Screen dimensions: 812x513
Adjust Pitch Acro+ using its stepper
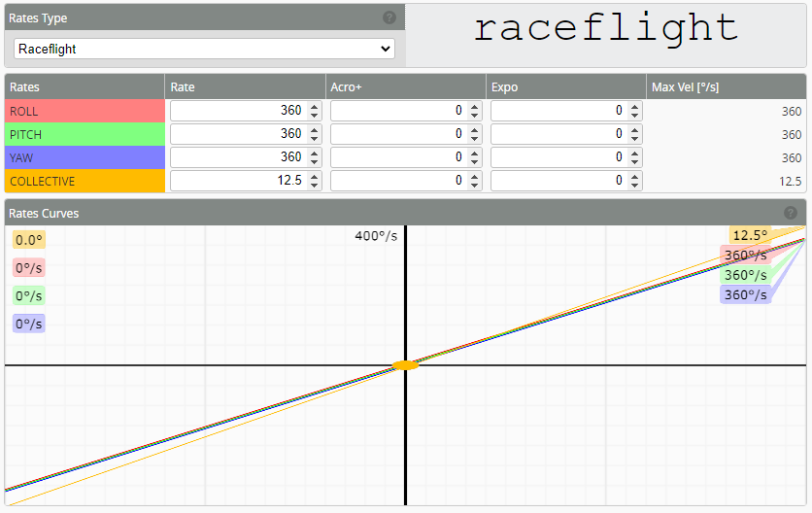(x=474, y=134)
